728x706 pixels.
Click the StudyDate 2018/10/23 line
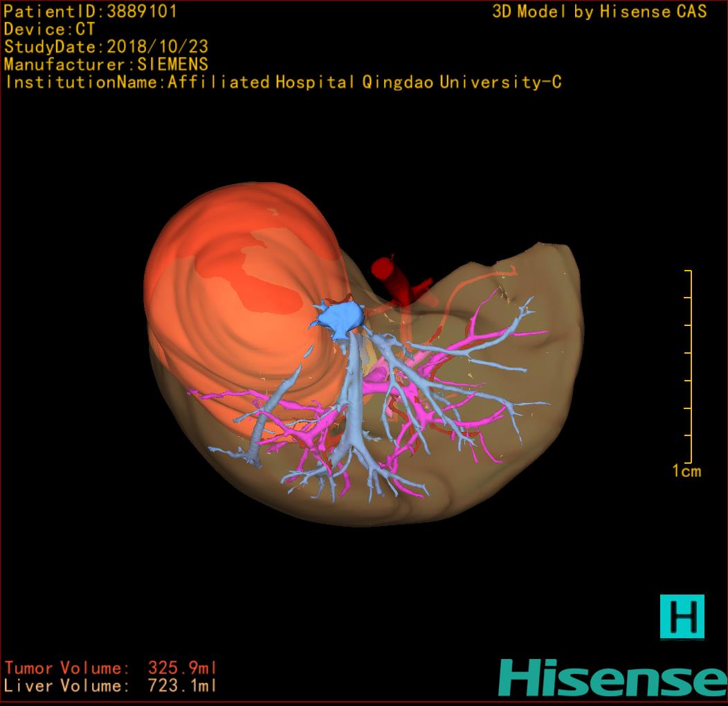click(106, 48)
